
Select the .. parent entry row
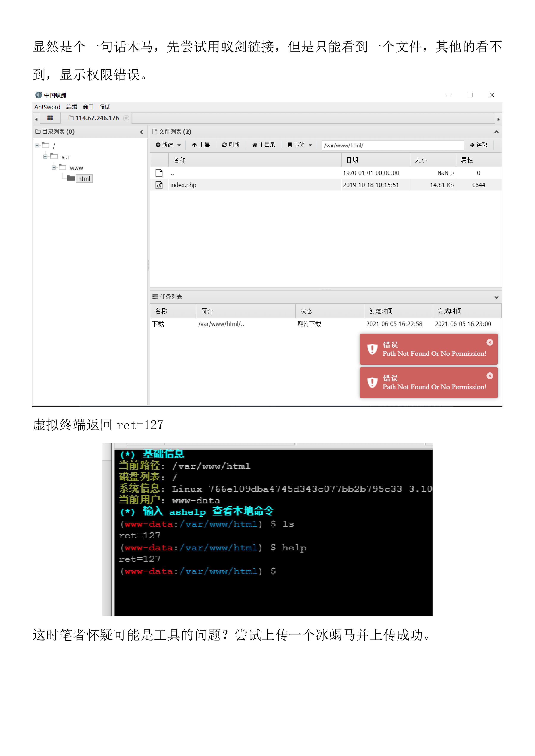326,173
